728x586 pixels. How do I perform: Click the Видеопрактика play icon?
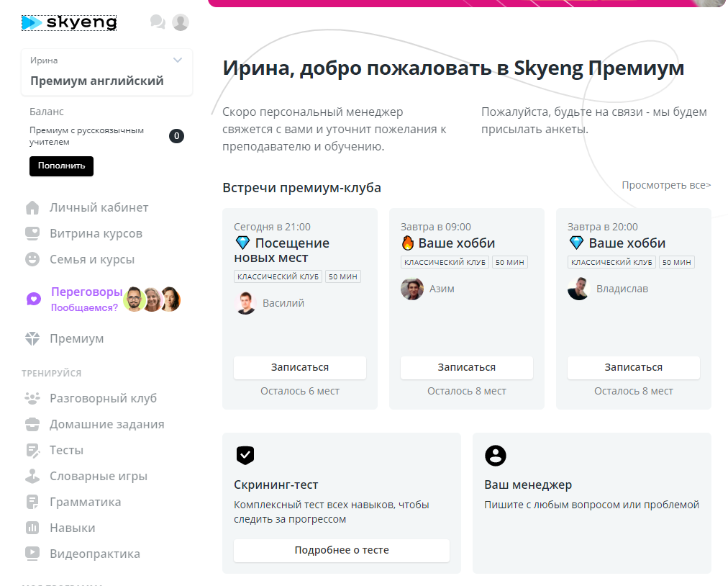click(32, 554)
